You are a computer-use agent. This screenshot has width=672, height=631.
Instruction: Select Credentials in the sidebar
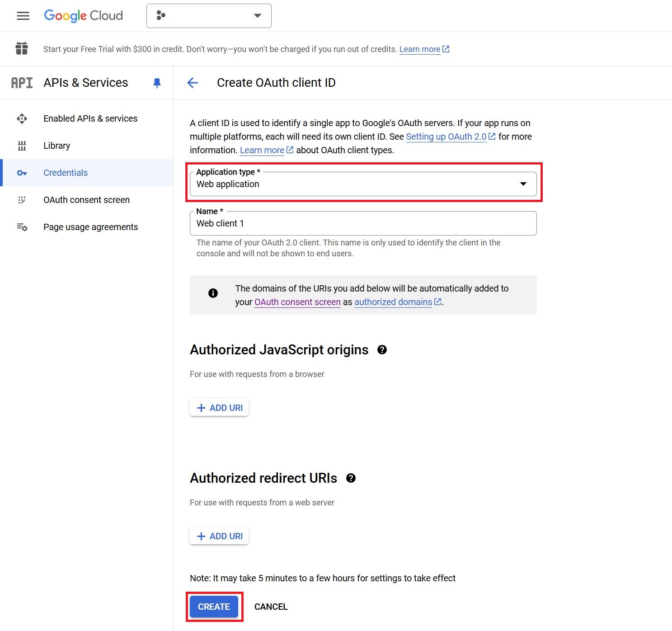click(x=66, y=173)
